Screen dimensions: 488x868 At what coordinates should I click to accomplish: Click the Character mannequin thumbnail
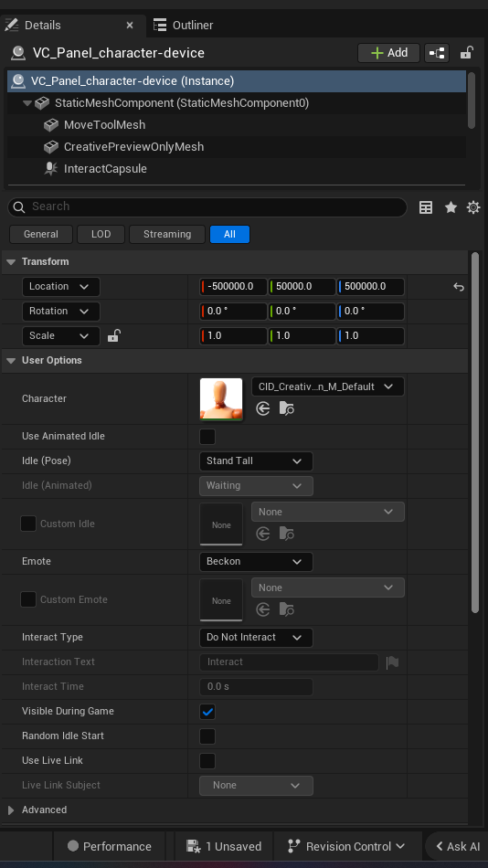221,399
